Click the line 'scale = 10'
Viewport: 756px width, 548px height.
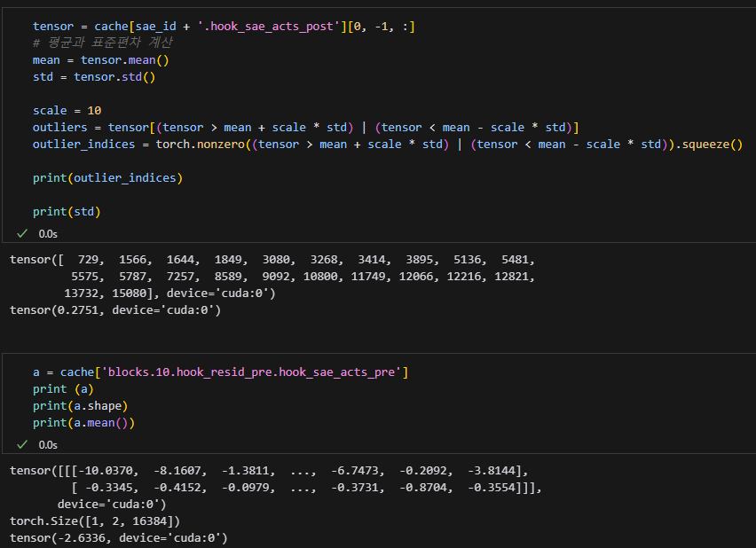[x=67, y=110]
